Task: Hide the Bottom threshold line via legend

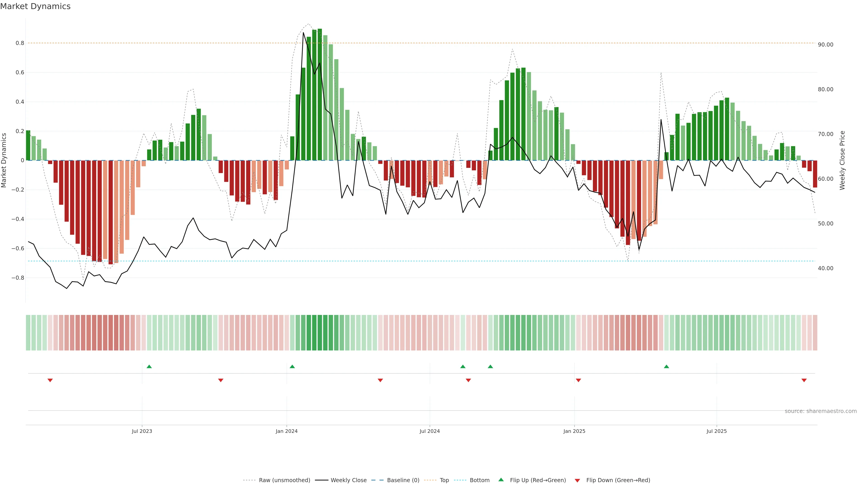Action: (479, 480)
